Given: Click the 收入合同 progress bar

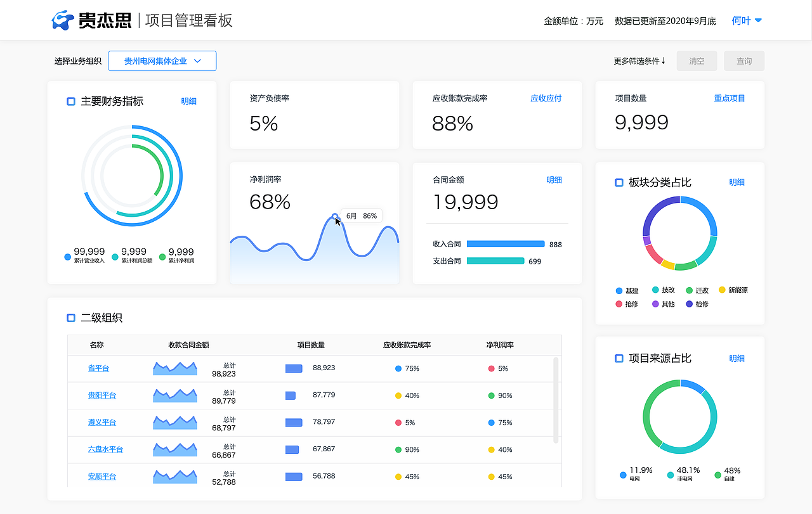Looking at the screenshot, I should pos(506,244).
